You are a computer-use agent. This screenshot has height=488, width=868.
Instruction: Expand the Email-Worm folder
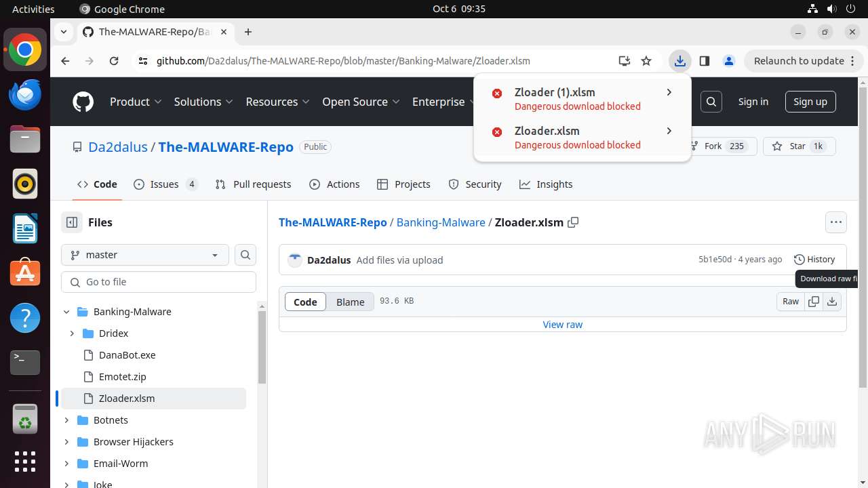point(66,464)
